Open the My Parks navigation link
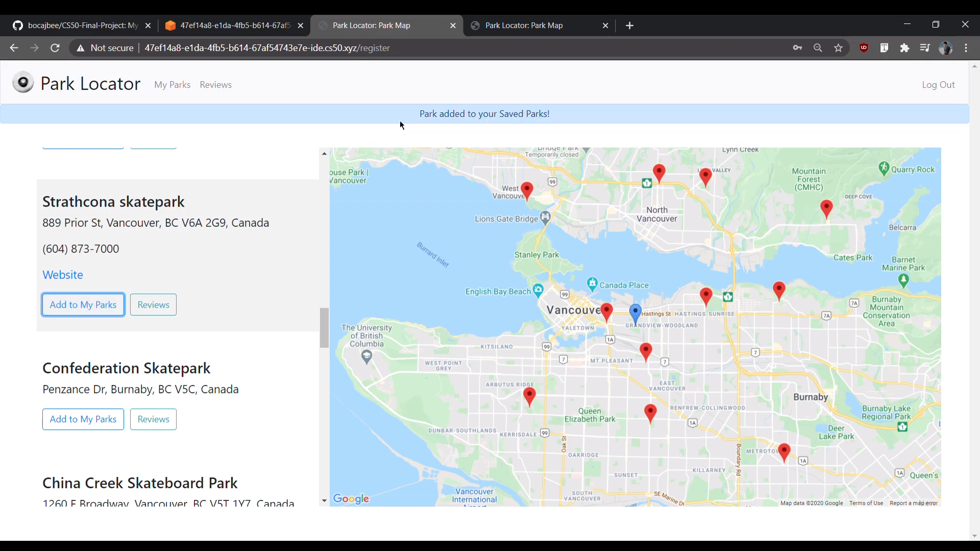This screenshot has height=551, width=980. click(x=173, y=85)
